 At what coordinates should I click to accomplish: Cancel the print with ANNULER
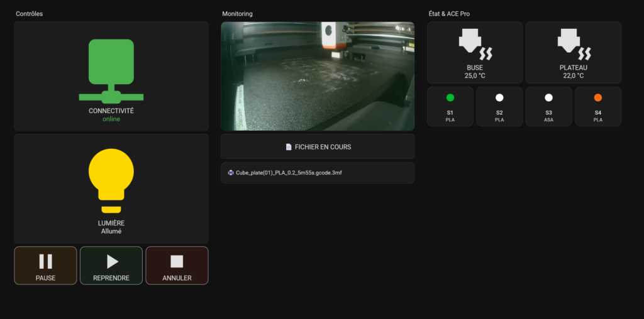click(177, 266)
